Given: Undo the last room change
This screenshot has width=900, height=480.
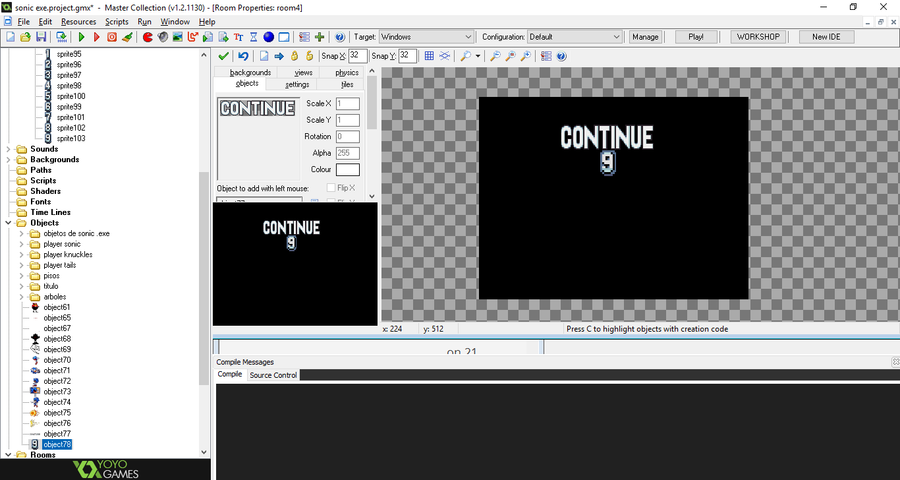Looking at the screenshot, I should 243,56.
